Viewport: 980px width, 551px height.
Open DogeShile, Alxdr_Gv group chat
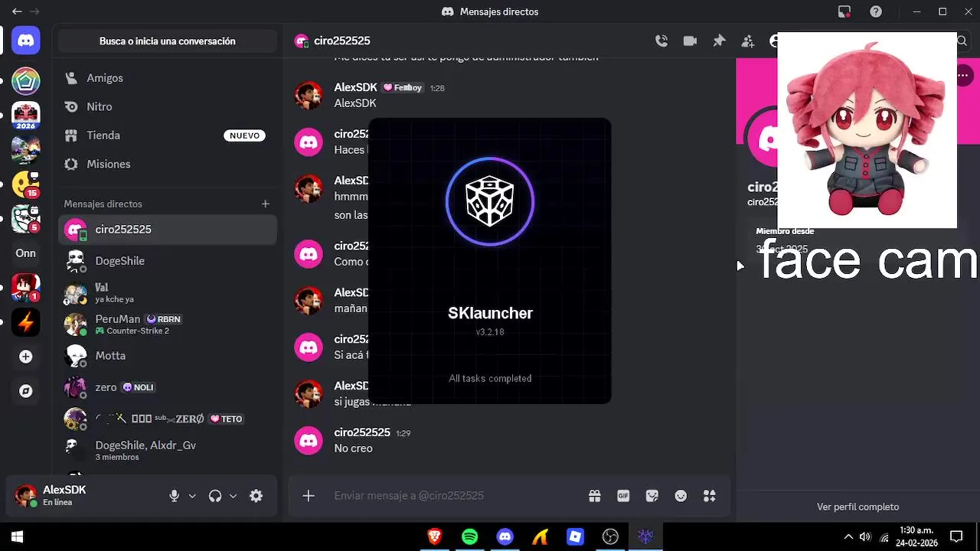[x=167, y=450]
